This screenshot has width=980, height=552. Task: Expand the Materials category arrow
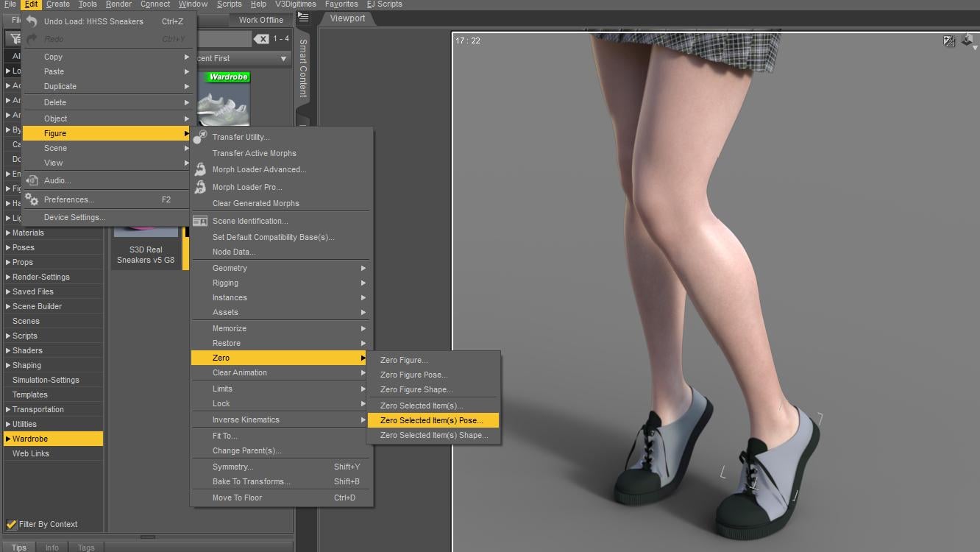point(8,233)
